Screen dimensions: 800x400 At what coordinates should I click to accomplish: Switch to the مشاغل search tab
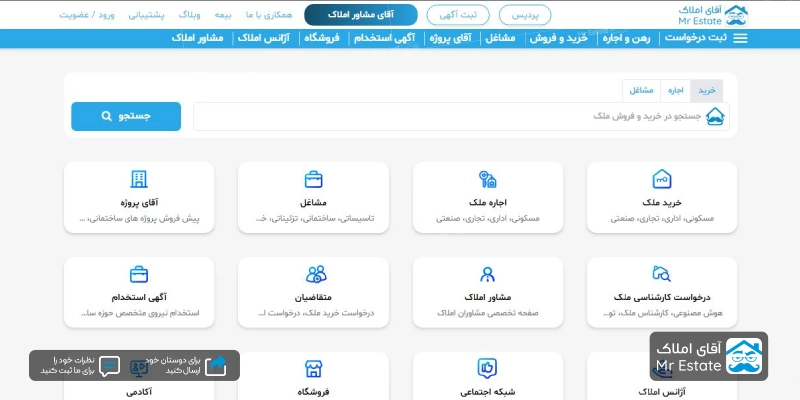(641, 90)
